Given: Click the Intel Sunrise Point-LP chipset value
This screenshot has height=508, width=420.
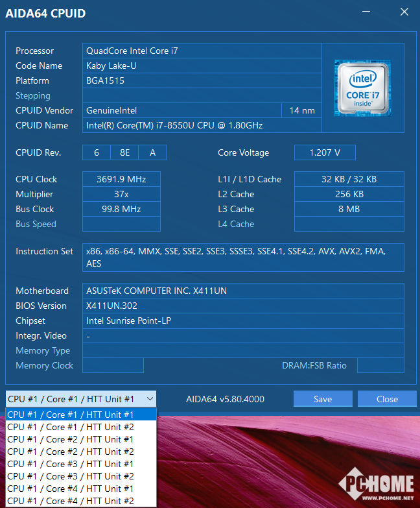Looking at the screenshot, I should pos(243,321).
